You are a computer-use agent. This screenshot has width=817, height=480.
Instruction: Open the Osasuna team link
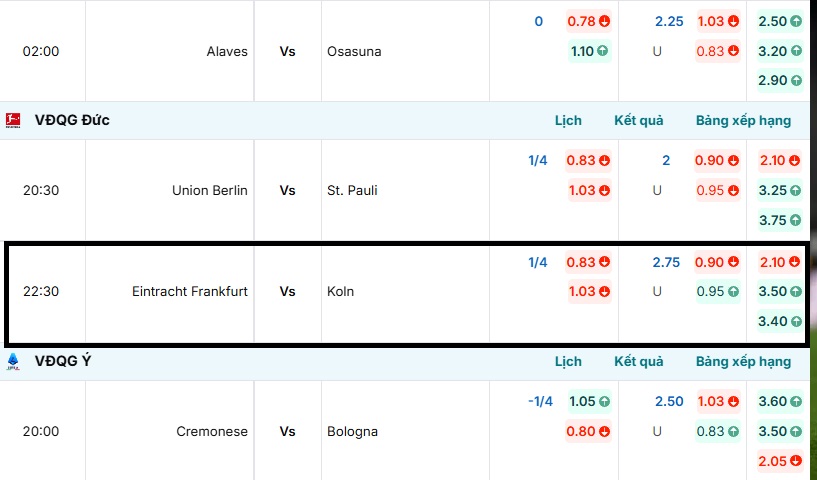click(x=354, y=51)
